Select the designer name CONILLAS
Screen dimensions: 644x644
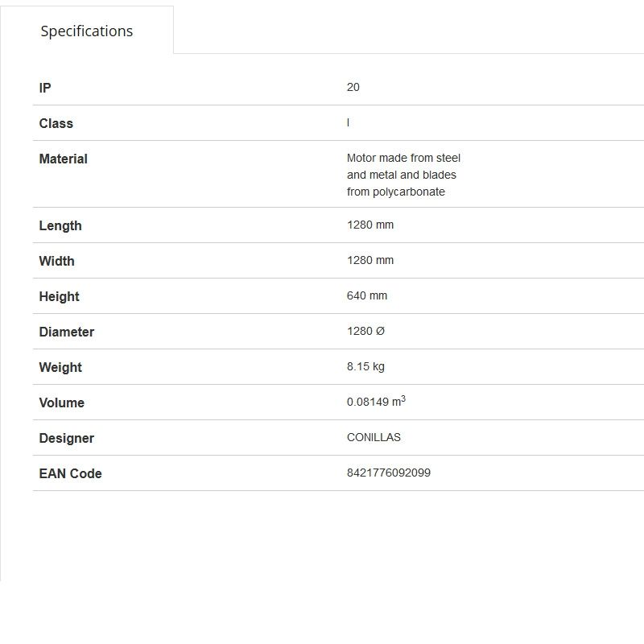point(374,437)
